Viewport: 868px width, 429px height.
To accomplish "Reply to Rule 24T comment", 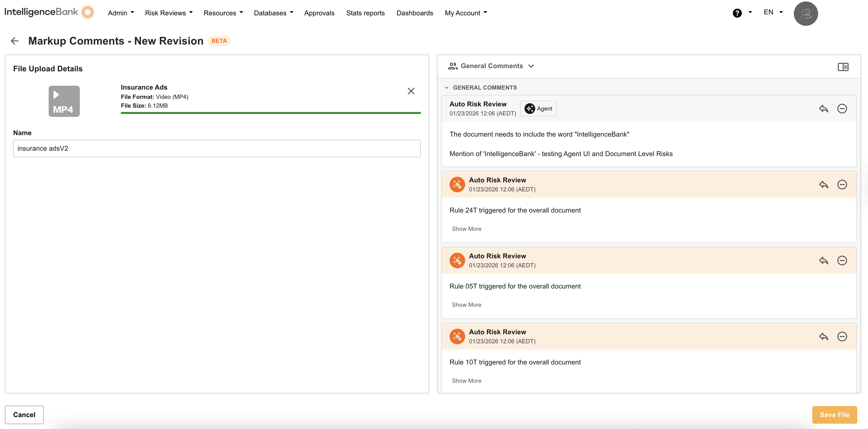I will click(823, 185).
